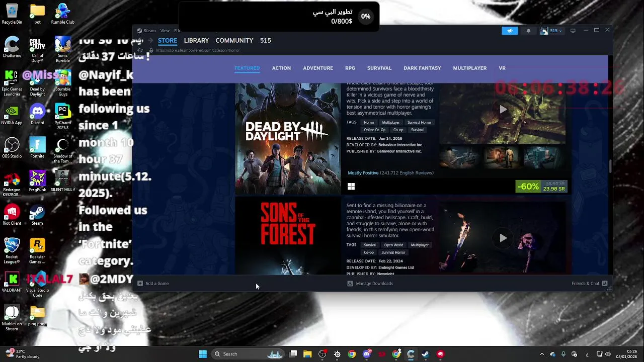Screen dimensions: 644x362
Task: Open the Riot Client desktop shortcut
Action: [x=12, y=215]
